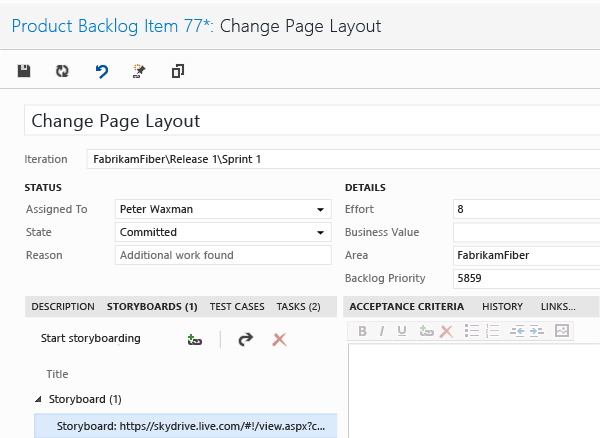Click Start storyboarding link
Image resolution: width=600 pixels, height=438 pixels.
pyautogui.click(x=91, y=338)
